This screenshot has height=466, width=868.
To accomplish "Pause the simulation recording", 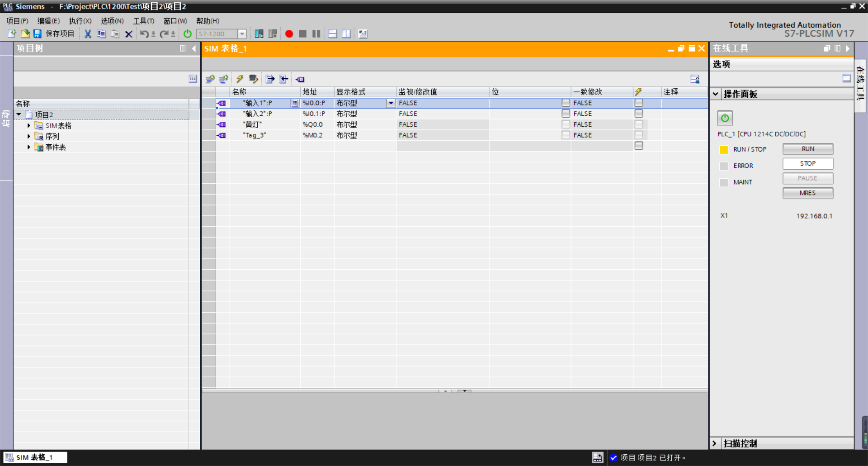I will click(x=316, y=33).
